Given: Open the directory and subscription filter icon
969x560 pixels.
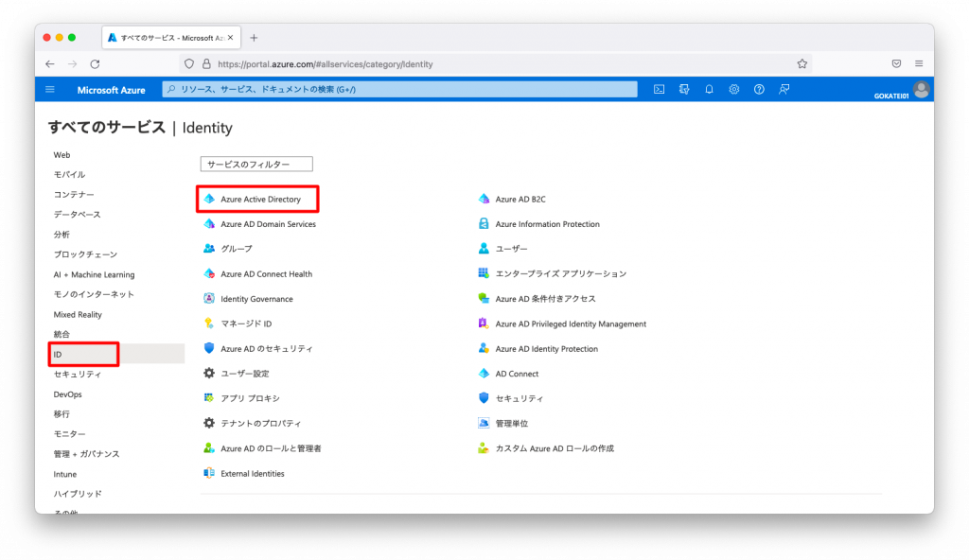Looking at the screenshot, I should [684, 90].
